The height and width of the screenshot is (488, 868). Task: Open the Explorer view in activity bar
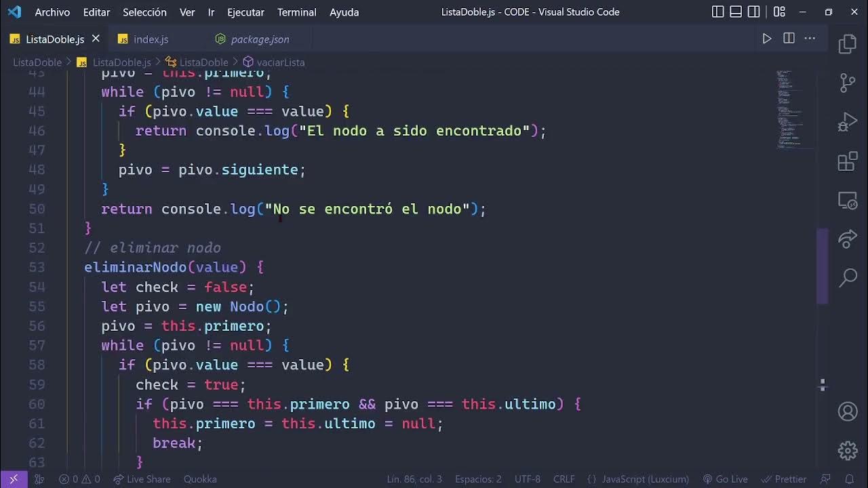(x=848, y=45)
